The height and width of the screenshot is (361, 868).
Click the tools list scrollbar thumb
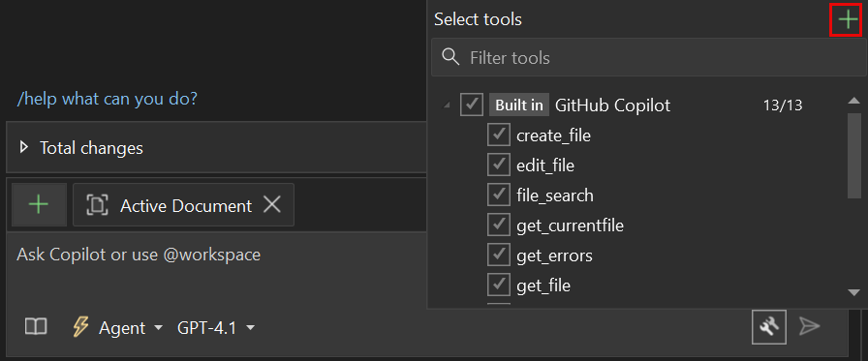[853, 155]
